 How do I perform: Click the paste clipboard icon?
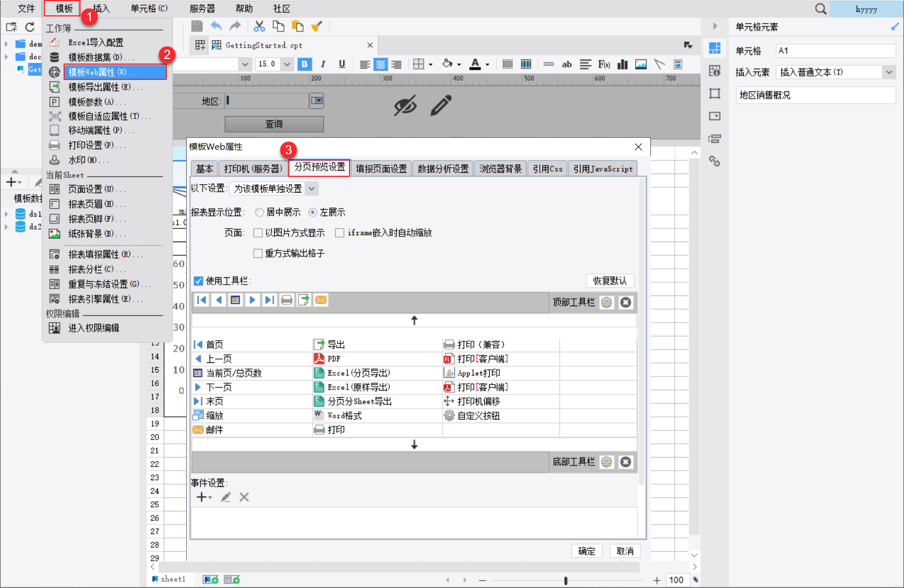click(x=297, y=26)
